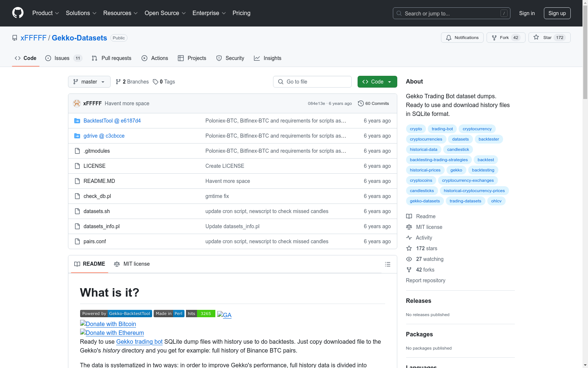588x368 pixels.
Task: Click the branches icon beside 2 Branches
Action: (x=118, y=82)
